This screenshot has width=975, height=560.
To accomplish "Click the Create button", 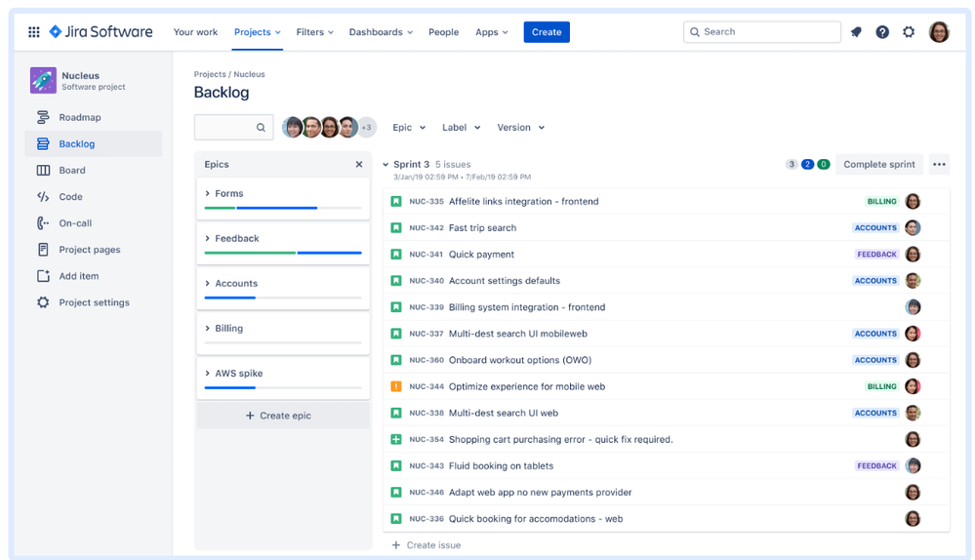I will pyautogui.click(x=547, y=31).
